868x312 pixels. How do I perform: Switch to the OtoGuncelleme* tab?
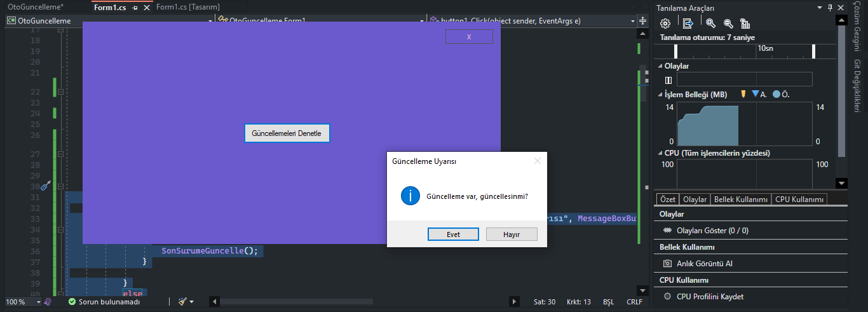(x=36, y=7)
